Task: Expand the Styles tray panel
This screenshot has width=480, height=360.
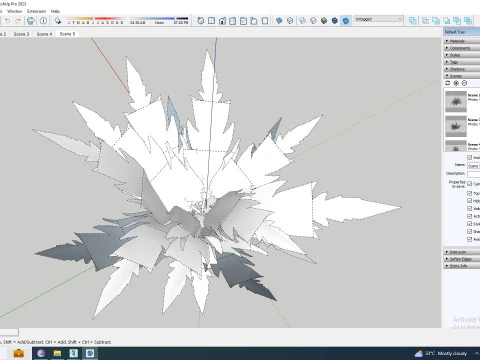Action: 462,55
